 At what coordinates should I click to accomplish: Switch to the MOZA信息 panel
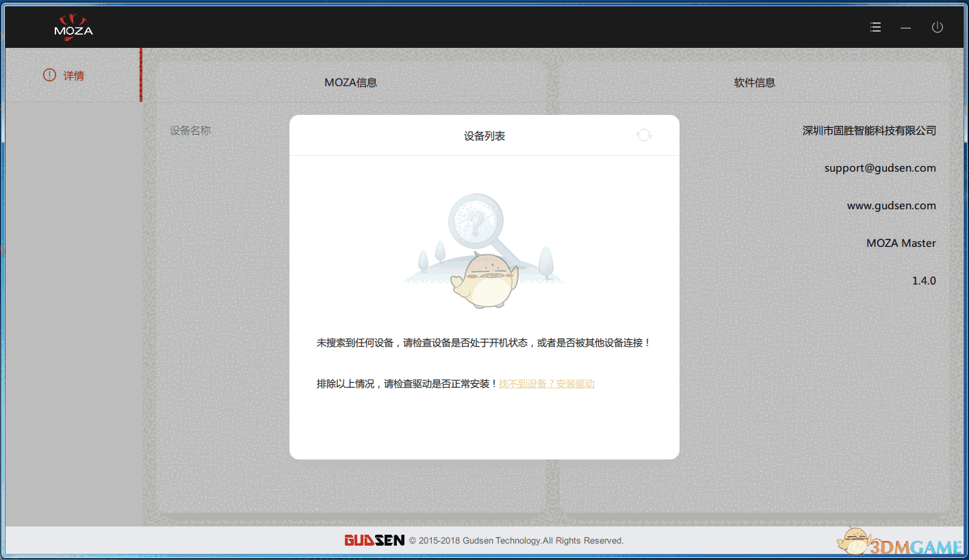(x=351, y=82)
